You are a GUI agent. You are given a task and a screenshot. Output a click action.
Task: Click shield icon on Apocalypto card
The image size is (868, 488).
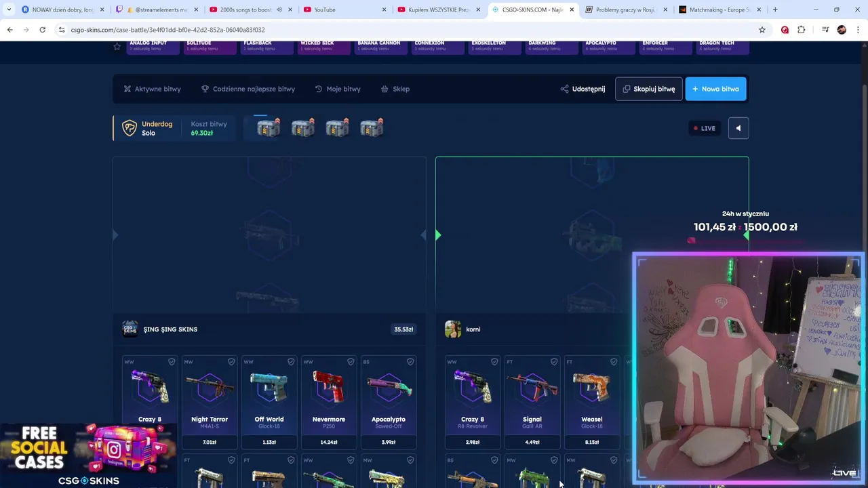click(410, 362)
